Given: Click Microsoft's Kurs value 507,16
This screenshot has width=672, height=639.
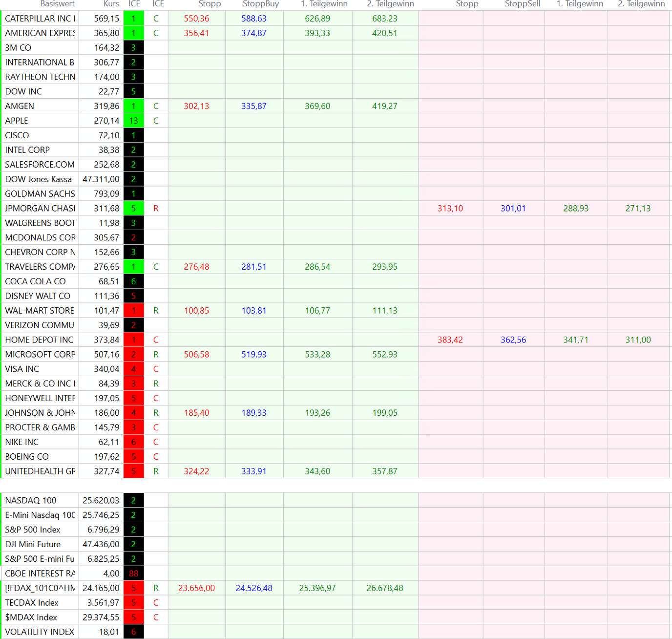Looking at the screenshot, I should [106, 355].
